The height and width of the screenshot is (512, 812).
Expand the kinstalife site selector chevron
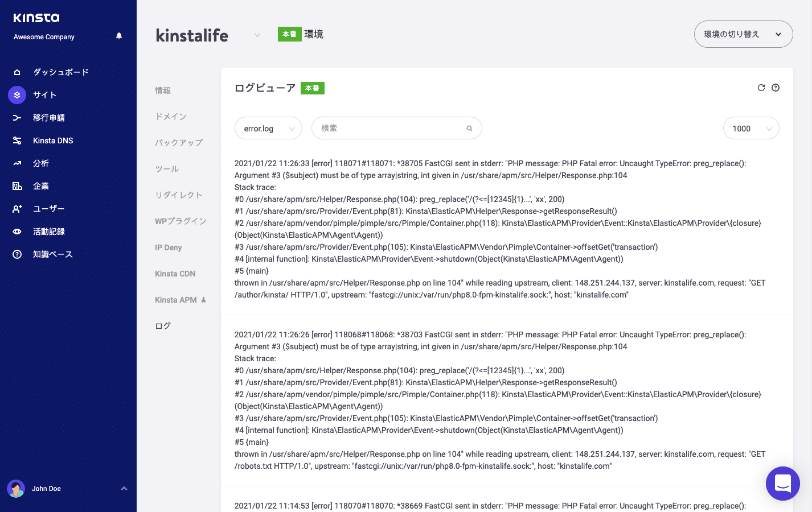click(x=257, y=35)
